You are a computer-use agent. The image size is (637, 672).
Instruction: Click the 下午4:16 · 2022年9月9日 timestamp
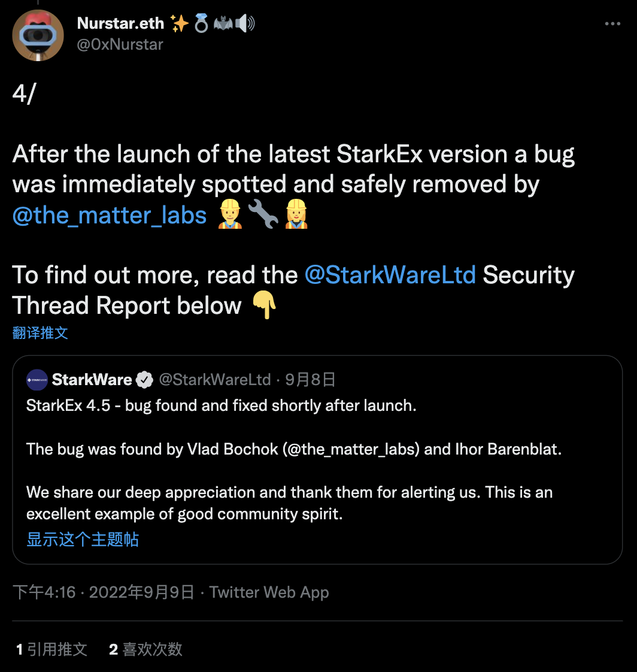pos(104,592)
